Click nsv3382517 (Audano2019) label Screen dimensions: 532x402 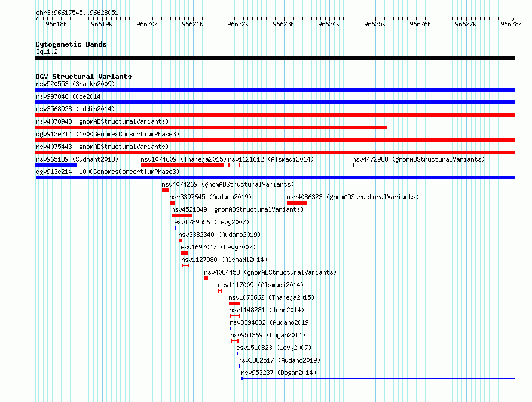pos(279,360)
